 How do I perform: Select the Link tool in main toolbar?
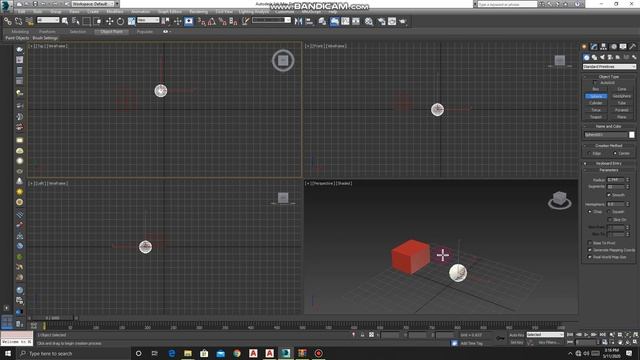[x=8, y=21]
